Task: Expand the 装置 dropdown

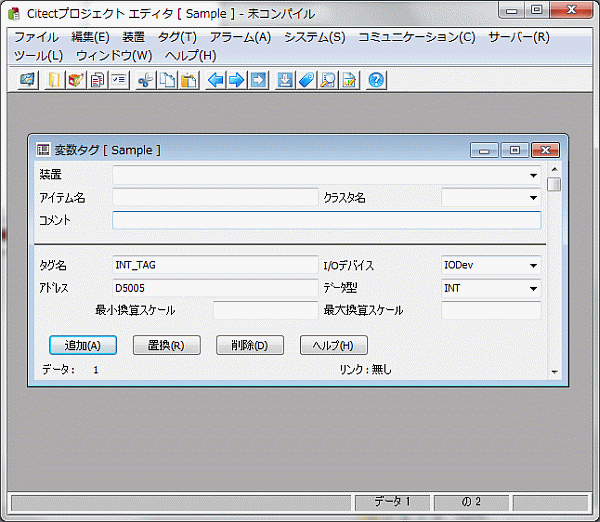Action: coord(533,175)
